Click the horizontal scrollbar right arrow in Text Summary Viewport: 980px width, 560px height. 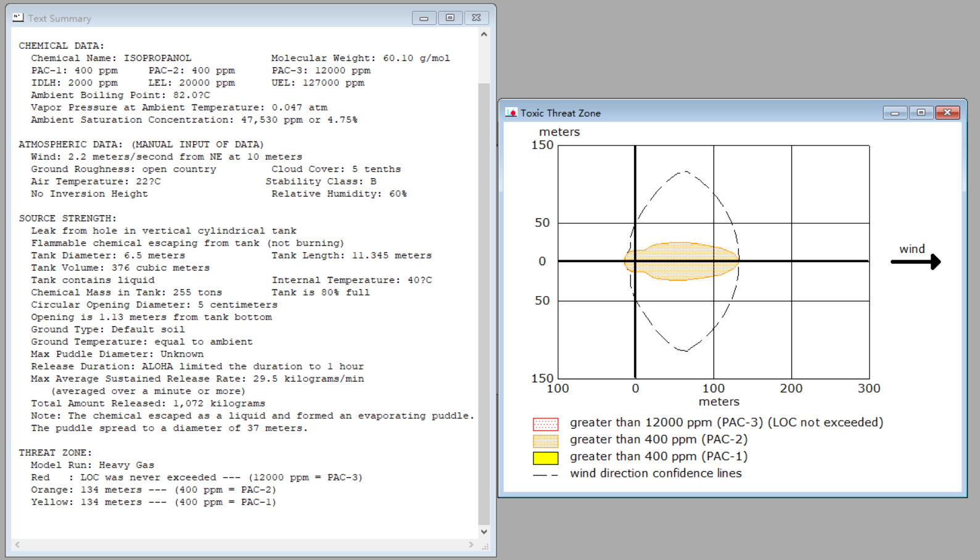[471, 545]
